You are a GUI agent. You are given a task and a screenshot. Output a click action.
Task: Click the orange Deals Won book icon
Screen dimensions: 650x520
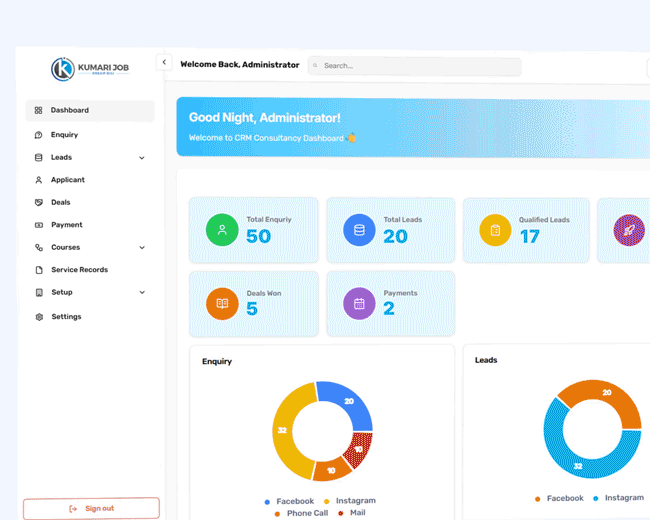click(x=222, y=303)
